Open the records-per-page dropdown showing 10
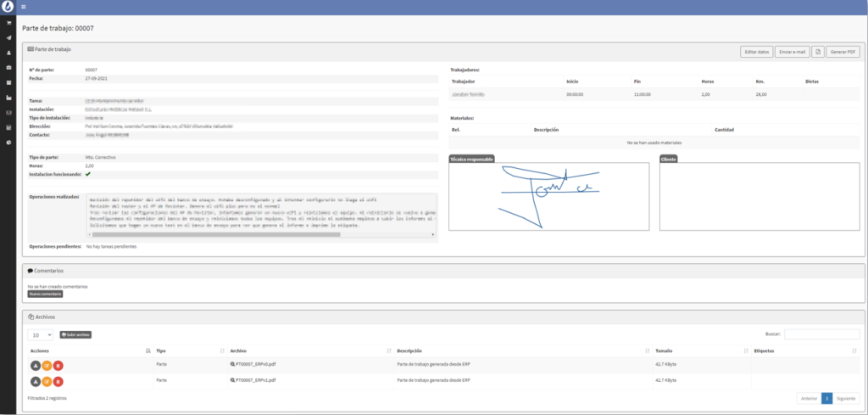This screenshot has width=868, height=415. click(x=40, y=334)
